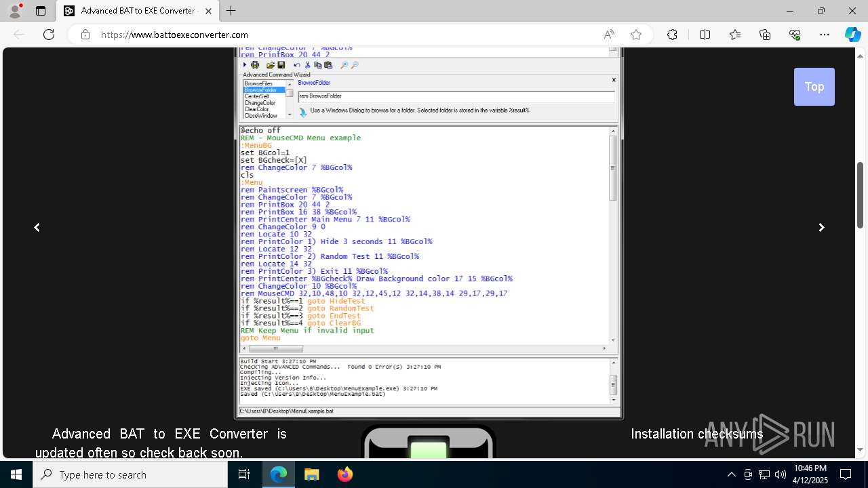Click the Zoom out magnifier icon

pyautogui.click(x=355, y=65)
